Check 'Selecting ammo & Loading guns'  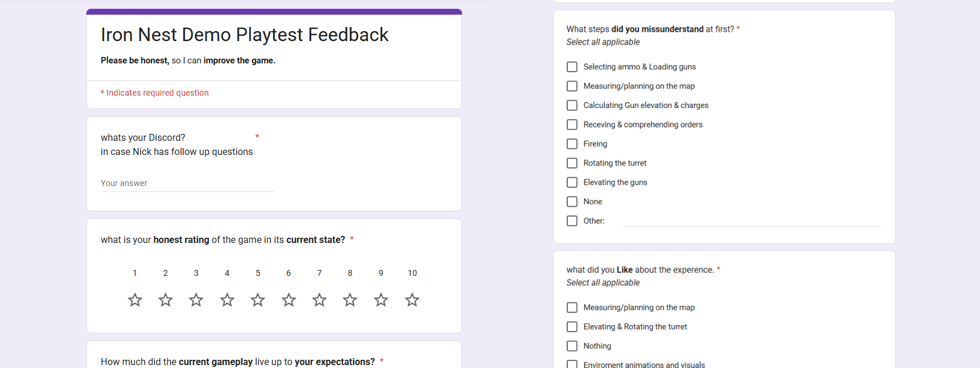click(x=572, y=67)
